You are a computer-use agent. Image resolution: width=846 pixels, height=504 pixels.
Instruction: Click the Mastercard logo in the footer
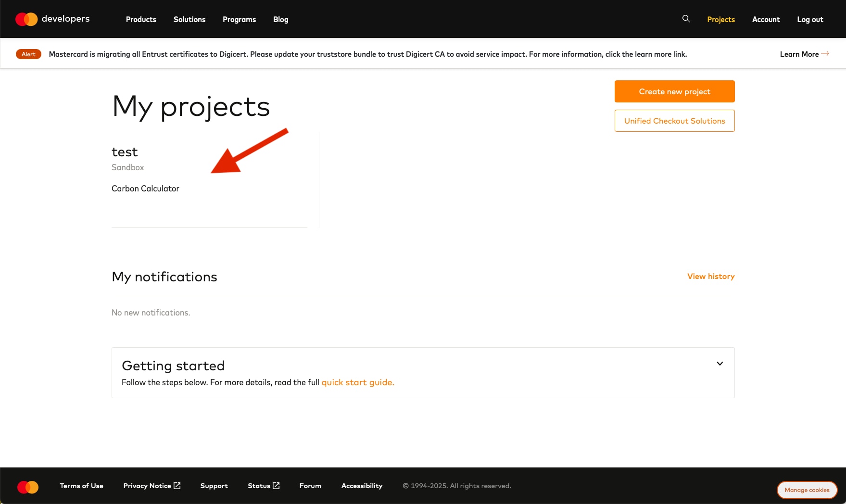point(28,487)
